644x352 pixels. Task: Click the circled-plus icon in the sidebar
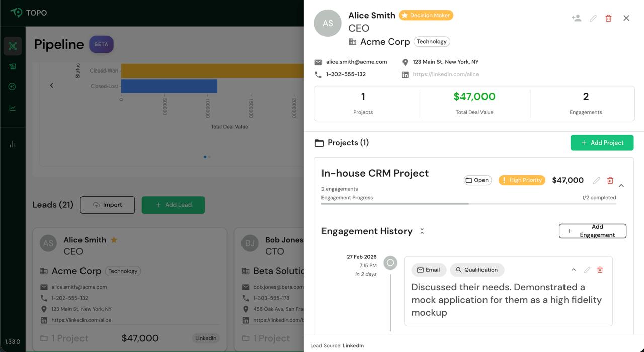pyautogui.click(x=13, y=86)
